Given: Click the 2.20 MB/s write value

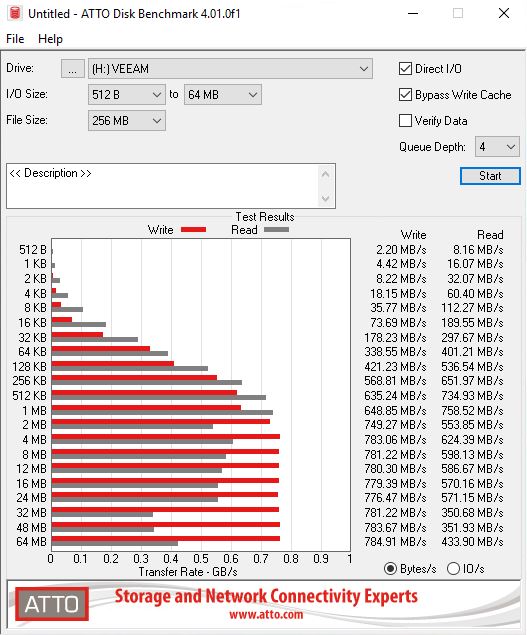Looking at the screenshot, I should click(401, 249).
